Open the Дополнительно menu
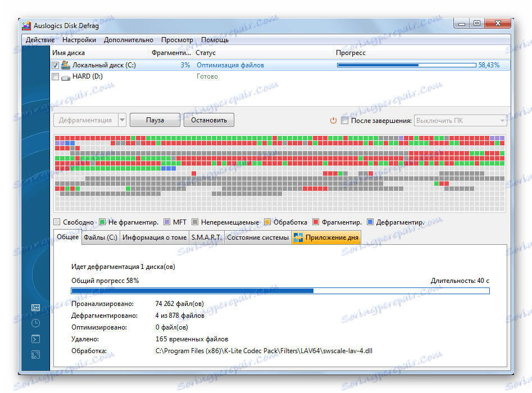Viewport: 532px width, 393px height. [x=128, y=40]
